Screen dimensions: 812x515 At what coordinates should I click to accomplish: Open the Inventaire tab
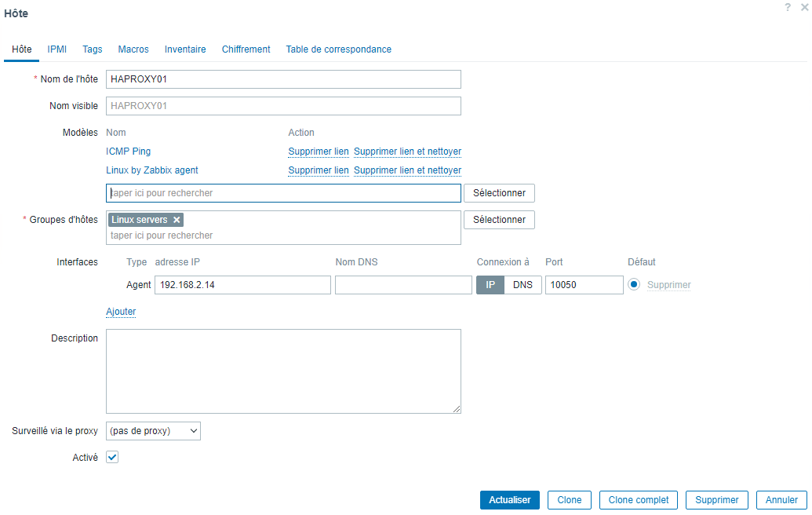click(x=185, y=49)
